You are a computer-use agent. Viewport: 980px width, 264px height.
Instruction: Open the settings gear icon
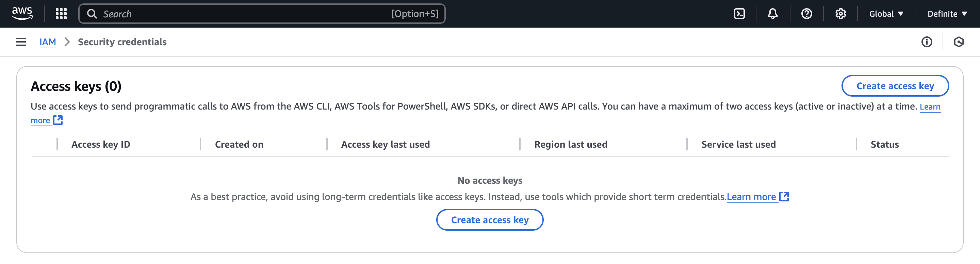[x=840, y=14]
